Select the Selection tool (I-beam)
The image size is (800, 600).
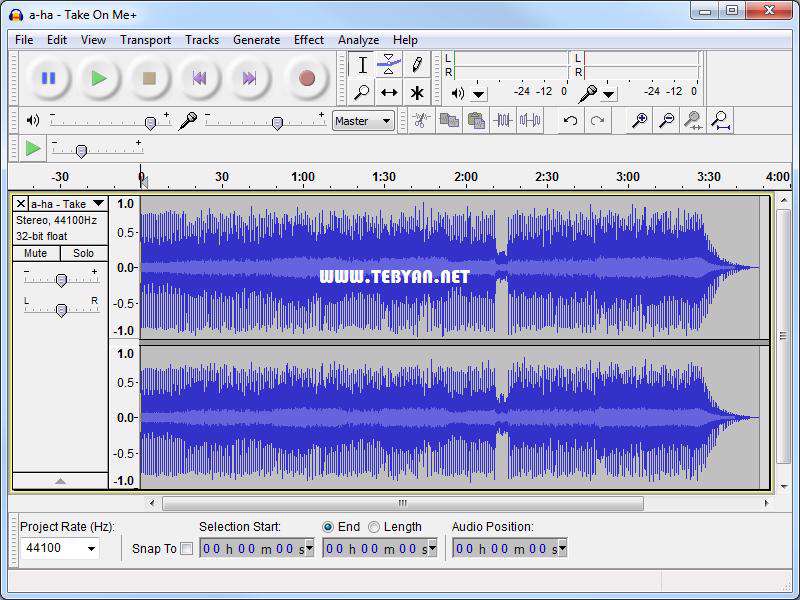(x=362, y=64)
